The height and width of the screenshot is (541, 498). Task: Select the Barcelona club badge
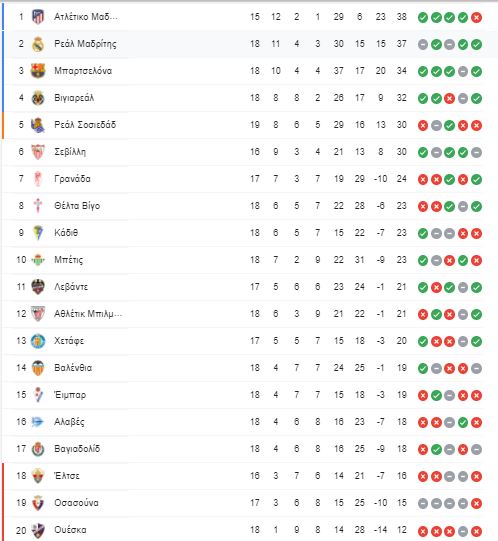(38, 71)
